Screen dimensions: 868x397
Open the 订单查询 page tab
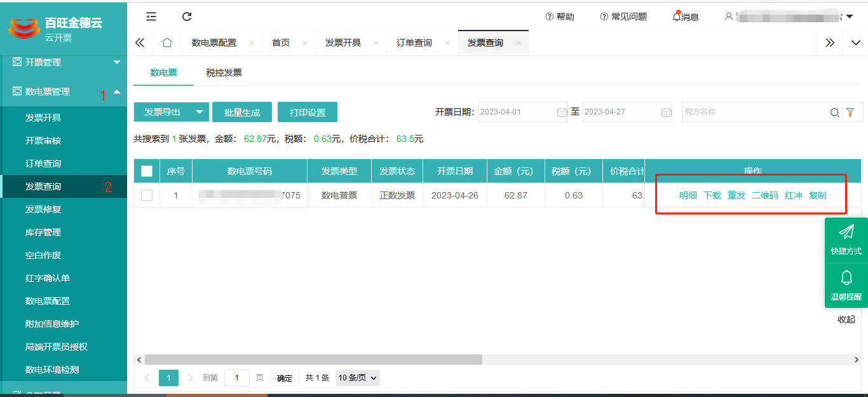tap(414, 43)
